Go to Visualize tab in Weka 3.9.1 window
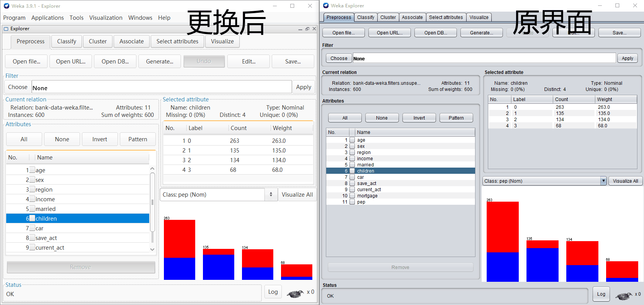 [x=222, y=41]
